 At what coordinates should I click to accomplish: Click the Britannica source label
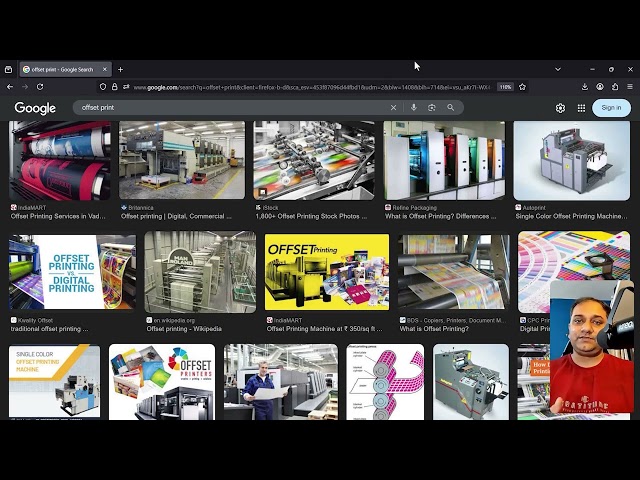tap(137, 208)
